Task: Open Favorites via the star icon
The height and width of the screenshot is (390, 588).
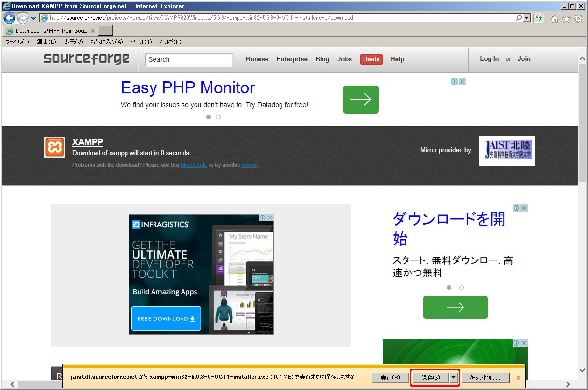Action: pyautogui.click(x=566, y=19)
